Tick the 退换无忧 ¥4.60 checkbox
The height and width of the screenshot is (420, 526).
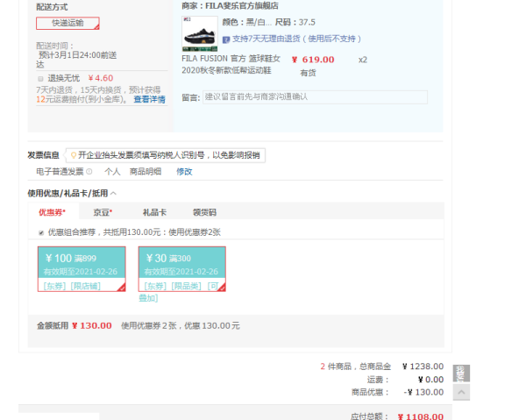coord(40,79)
